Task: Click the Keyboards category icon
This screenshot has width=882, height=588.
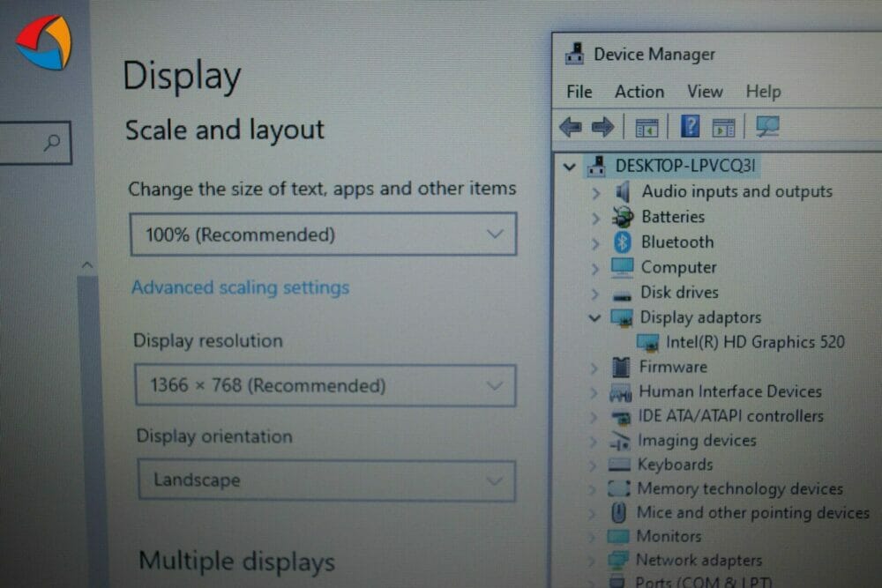Action: (619, 465)
